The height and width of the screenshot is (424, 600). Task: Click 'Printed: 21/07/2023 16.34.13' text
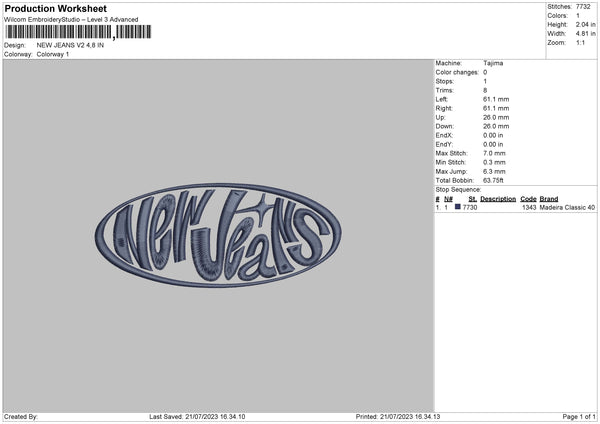pos(398,417)
